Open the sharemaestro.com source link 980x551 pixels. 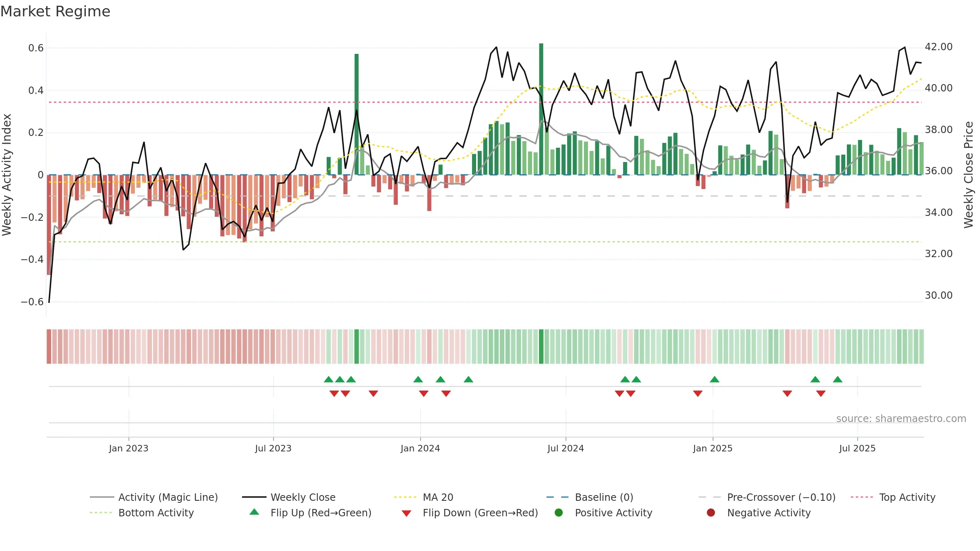point(901,419)
